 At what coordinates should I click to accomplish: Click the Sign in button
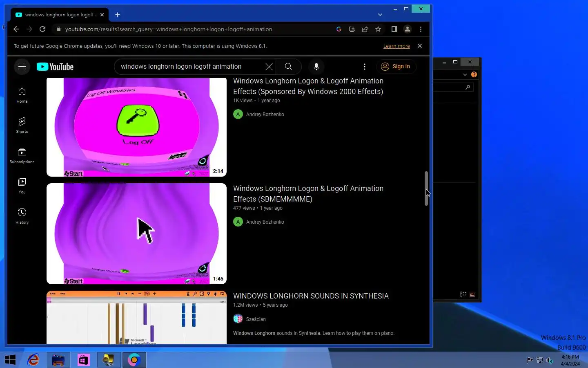tap(396, 67)
